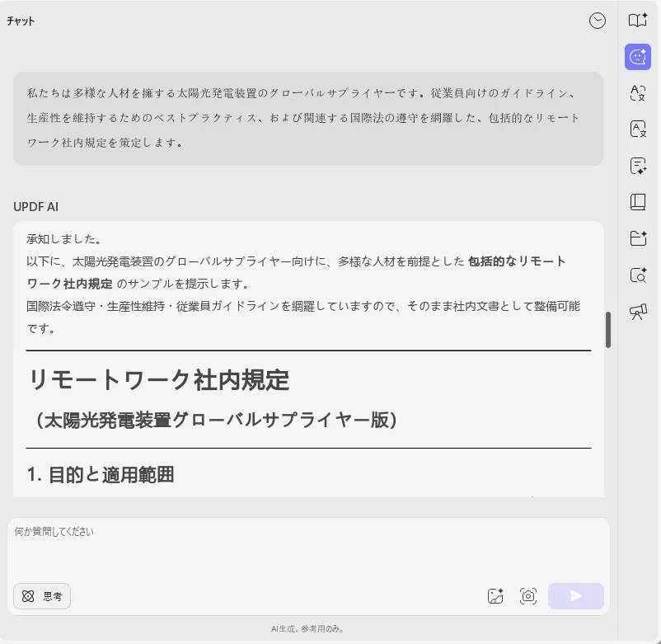Click the telescope icon at sidebar bottom
661x644 pixels.
pyautogui.click(x=636, y=311)
